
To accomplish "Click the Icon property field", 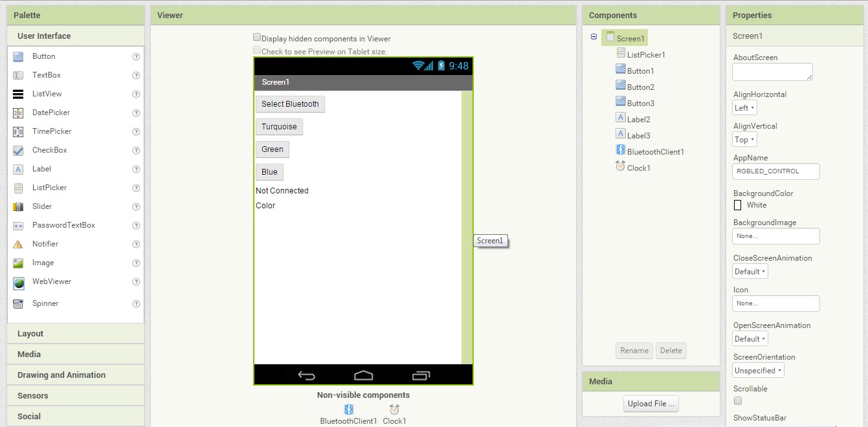I will point(776,303).
